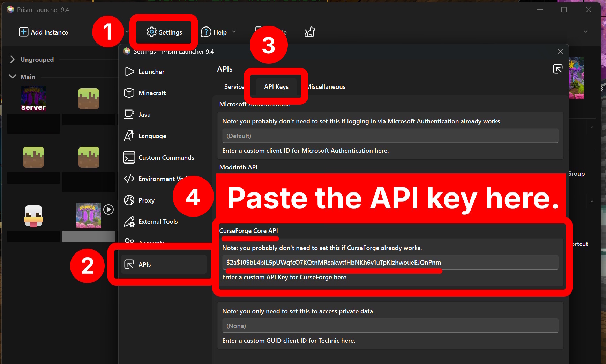Select the Proxy settings category
Screen dimensions: 606x364
coord(146,200)
